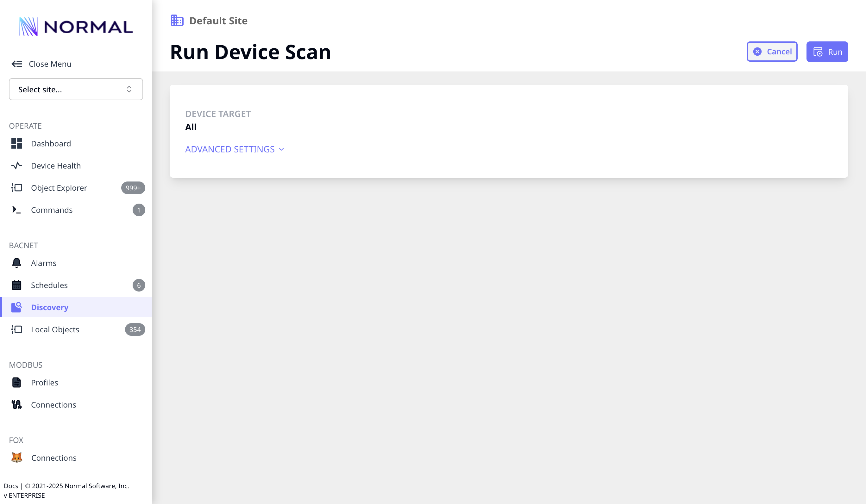
Task: Open the Commands terminal icon
Action: click(16, 210)
